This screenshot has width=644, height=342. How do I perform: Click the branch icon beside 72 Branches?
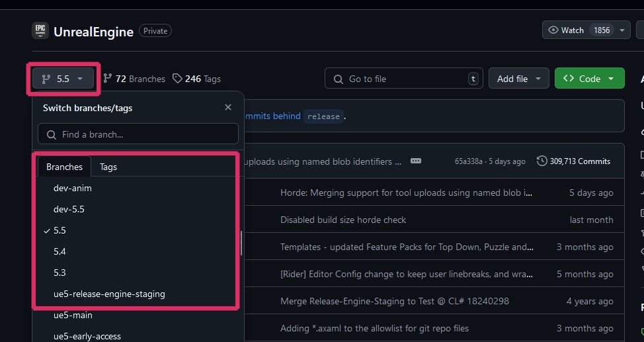point(108,79)
